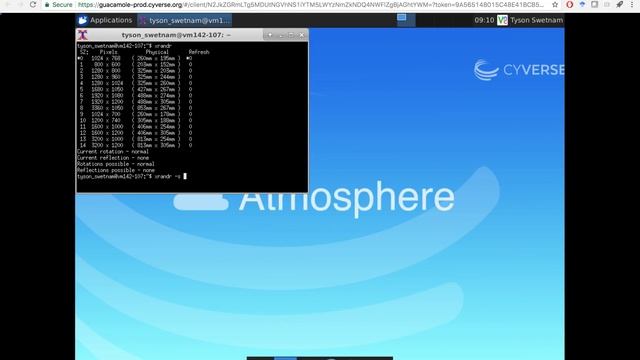Click the Xfce mouse logo icon
This screenshot has height=360, width=640.
tap(82, 20)
